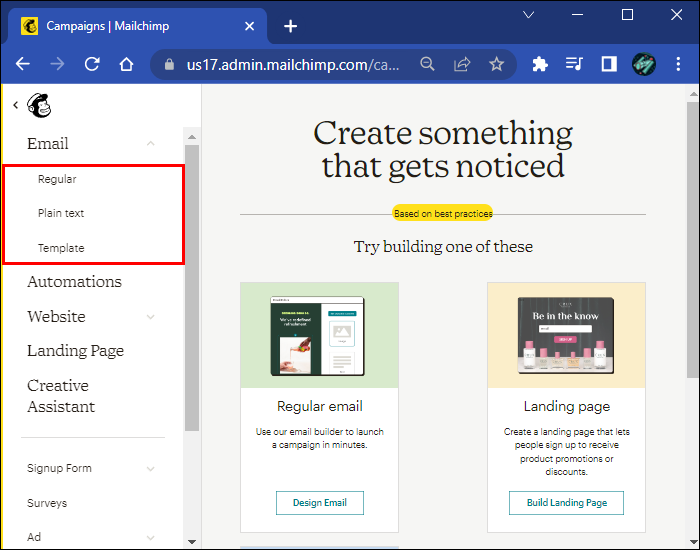Click the Landing page preview thumbnail
The width and height of the screenshot is (700, 550).
point(567,335)
